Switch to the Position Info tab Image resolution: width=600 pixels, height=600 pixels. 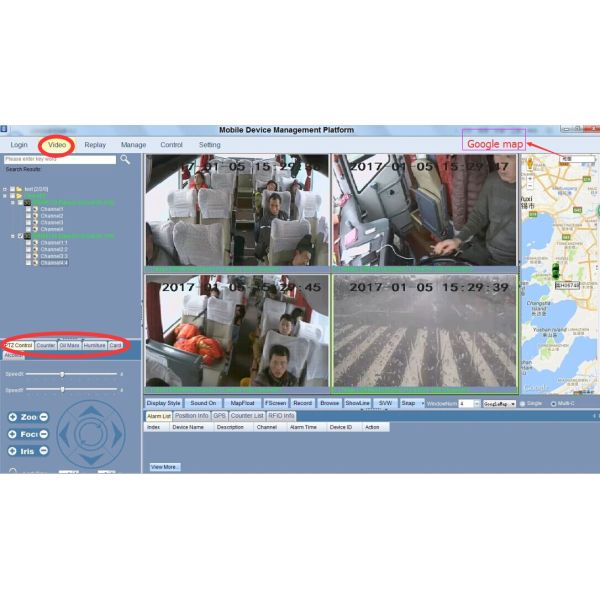[192, 415]
